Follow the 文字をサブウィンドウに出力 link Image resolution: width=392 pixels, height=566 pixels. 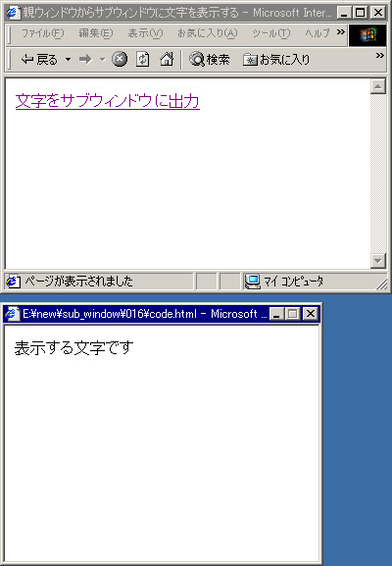click(x=108, y=101)
